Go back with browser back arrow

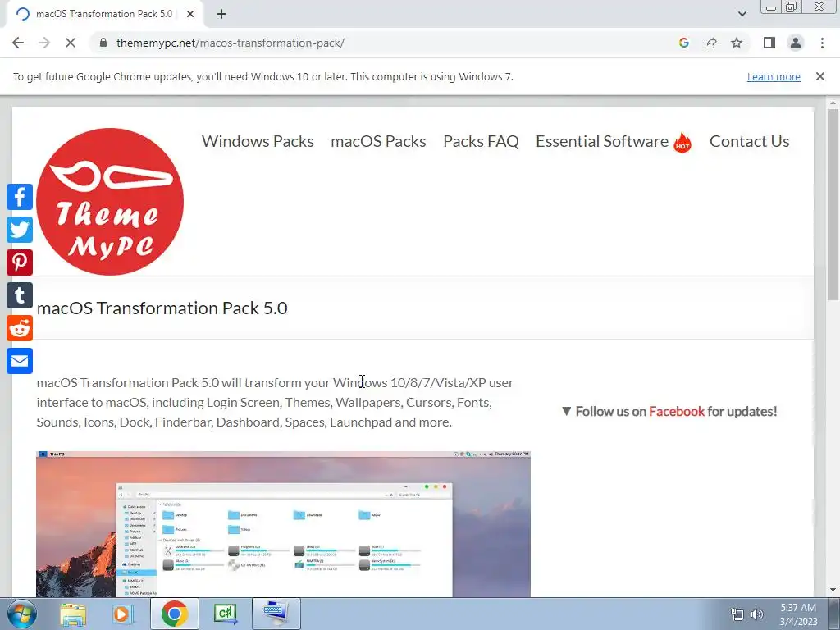pos(18,43)
